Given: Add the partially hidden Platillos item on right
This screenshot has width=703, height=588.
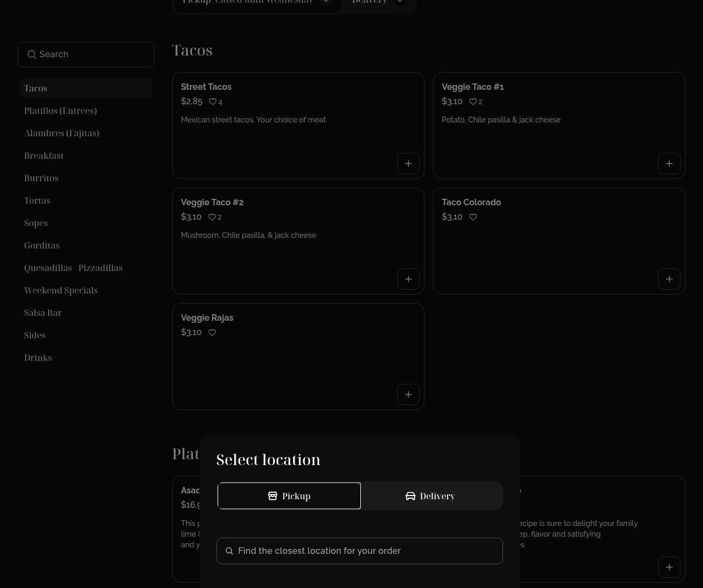Looking at the screenshot, I should [x=669, y=567].
